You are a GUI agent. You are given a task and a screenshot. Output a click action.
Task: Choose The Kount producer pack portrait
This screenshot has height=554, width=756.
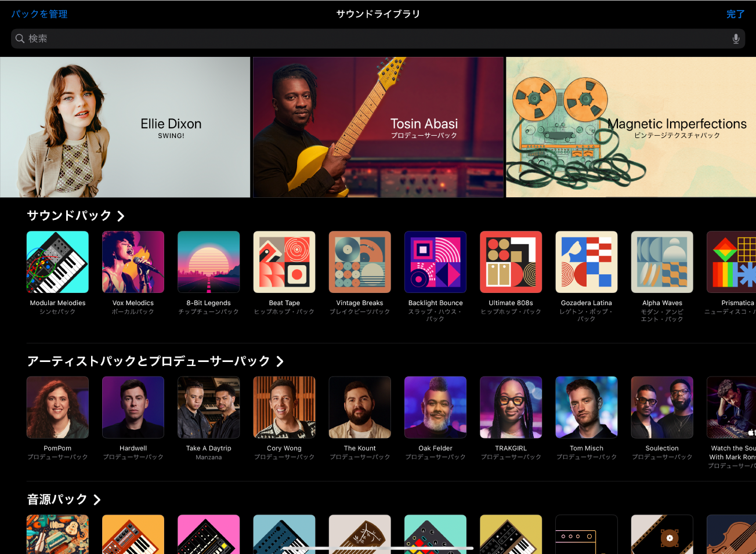pos(360,407)
